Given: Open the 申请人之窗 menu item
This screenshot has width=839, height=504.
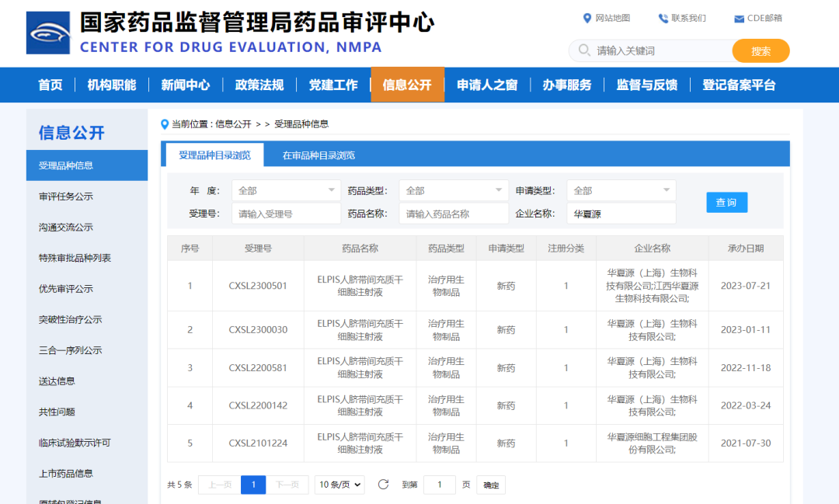Looking at the screenshot, I should [x=487, y=85].
